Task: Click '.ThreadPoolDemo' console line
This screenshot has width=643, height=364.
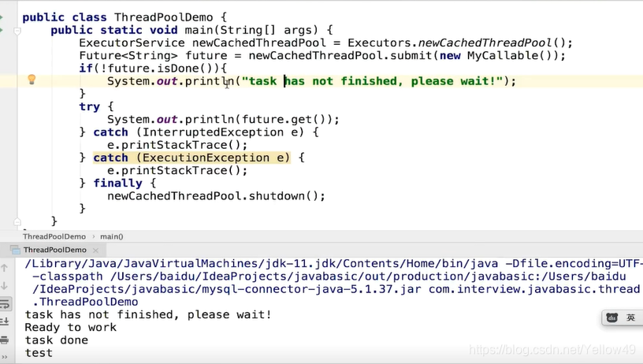Action: [x=85, y=302]
